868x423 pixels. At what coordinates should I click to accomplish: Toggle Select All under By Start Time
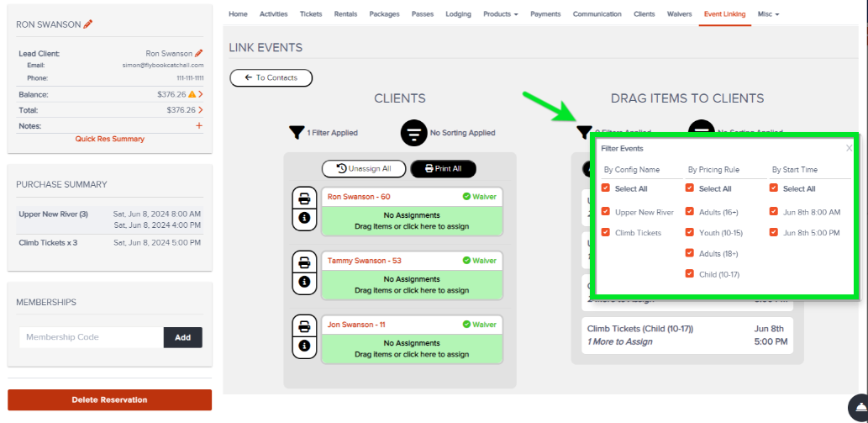pos(774,188)
